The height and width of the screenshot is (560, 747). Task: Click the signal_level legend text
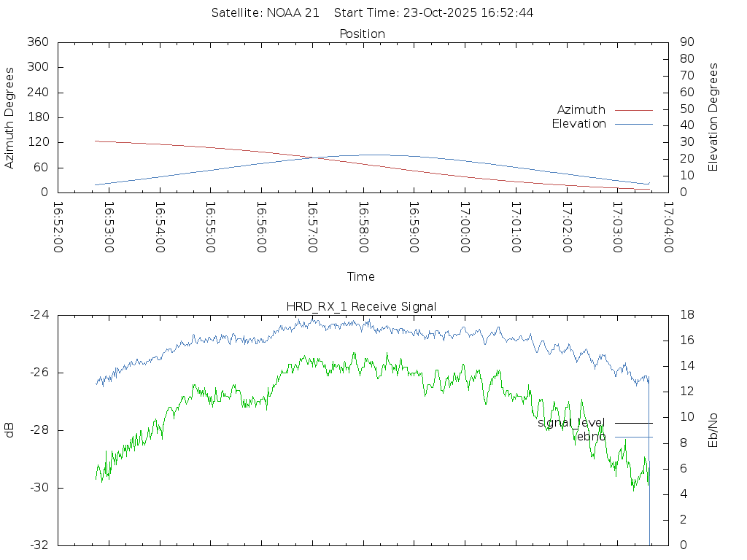tap(571, 423)
